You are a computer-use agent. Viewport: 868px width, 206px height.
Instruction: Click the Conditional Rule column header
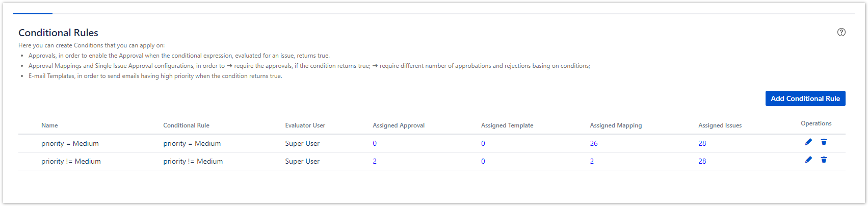coord(186,125)
